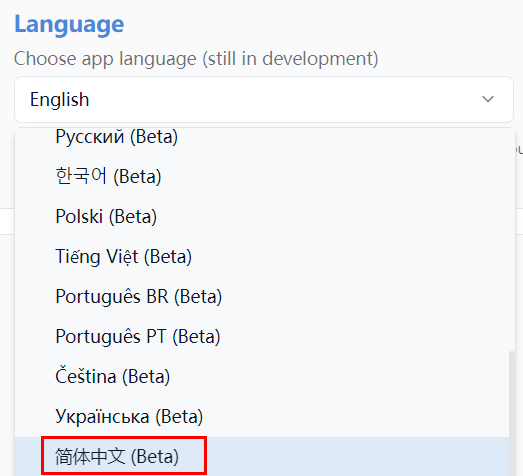523x476 pixels.
Task: Click the blue Language section heading
Action: tap(69, 25)
